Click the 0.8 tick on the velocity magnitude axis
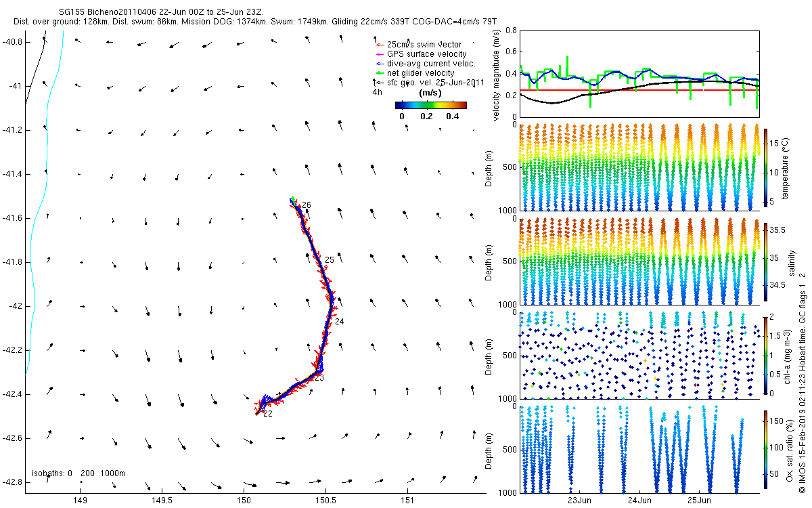 pos(511,30)
